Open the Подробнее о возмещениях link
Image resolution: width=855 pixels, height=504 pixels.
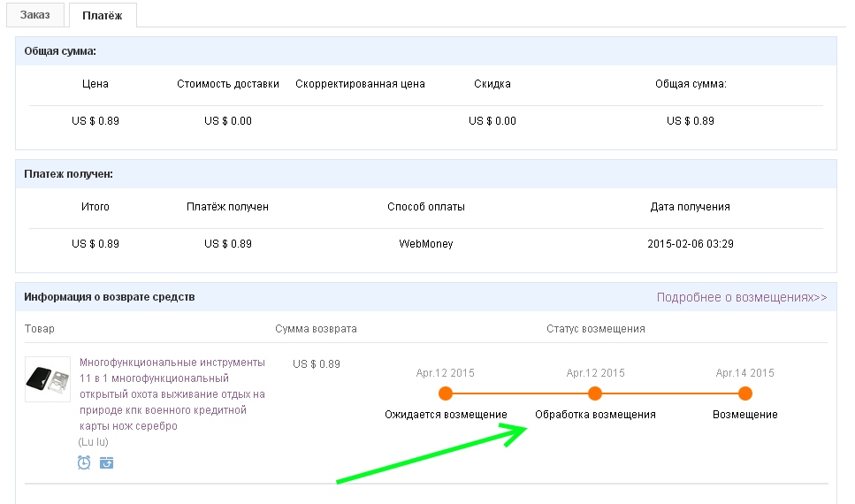(742, 297)
